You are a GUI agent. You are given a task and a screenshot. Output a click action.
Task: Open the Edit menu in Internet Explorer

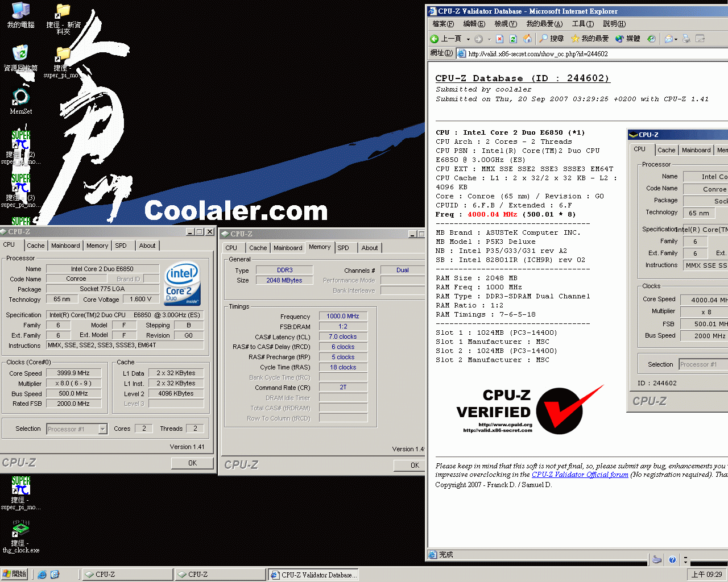tap(474, 24)
